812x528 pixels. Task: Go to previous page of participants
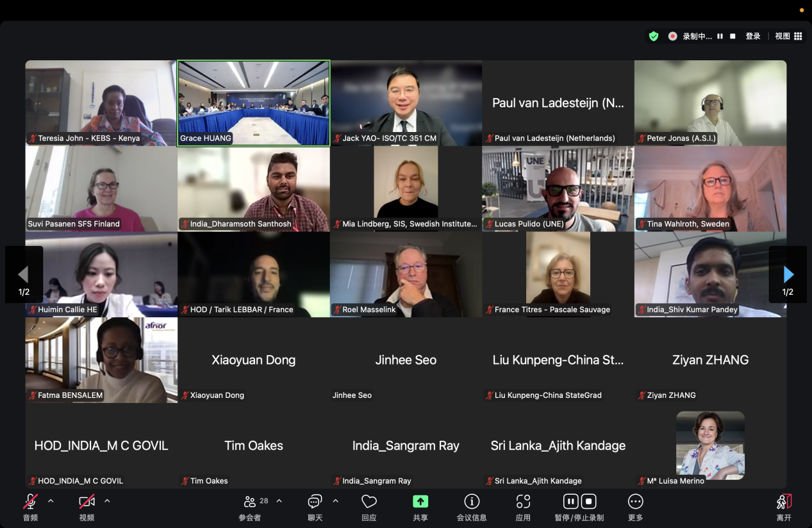(24, 275)
